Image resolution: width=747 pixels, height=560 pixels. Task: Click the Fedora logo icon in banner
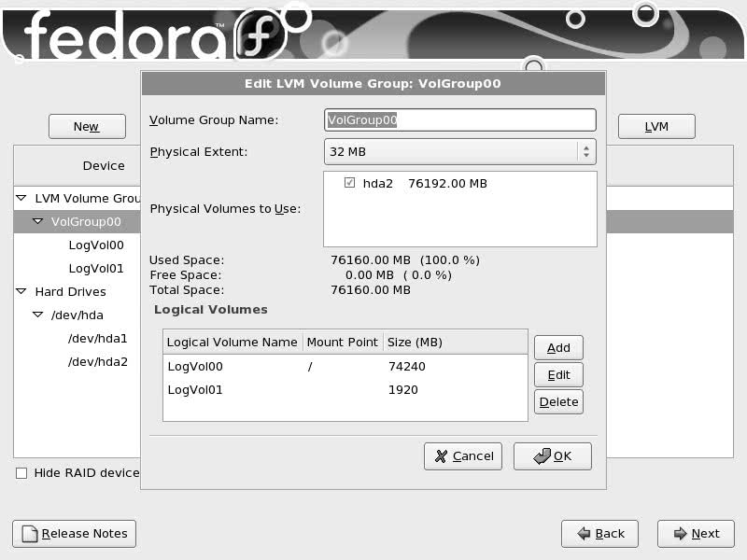point(261,35)
